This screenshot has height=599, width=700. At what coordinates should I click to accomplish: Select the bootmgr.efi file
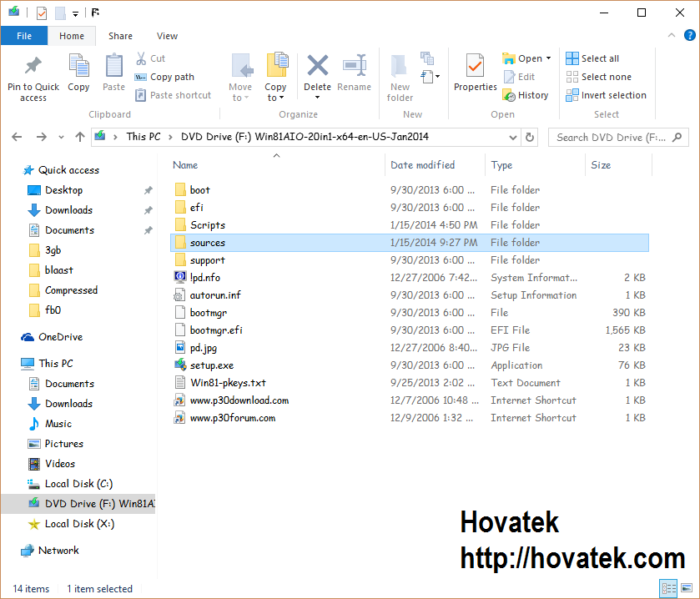click(x=410, y=330)
